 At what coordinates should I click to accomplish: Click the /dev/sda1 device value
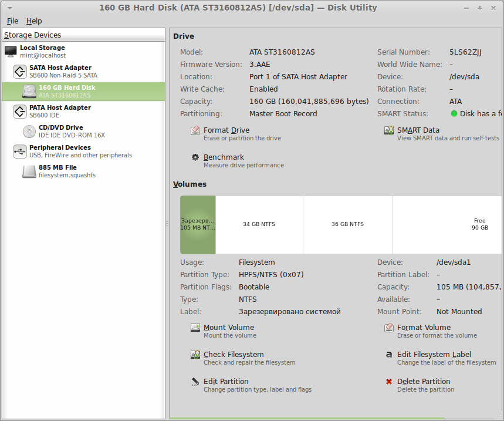454,262
